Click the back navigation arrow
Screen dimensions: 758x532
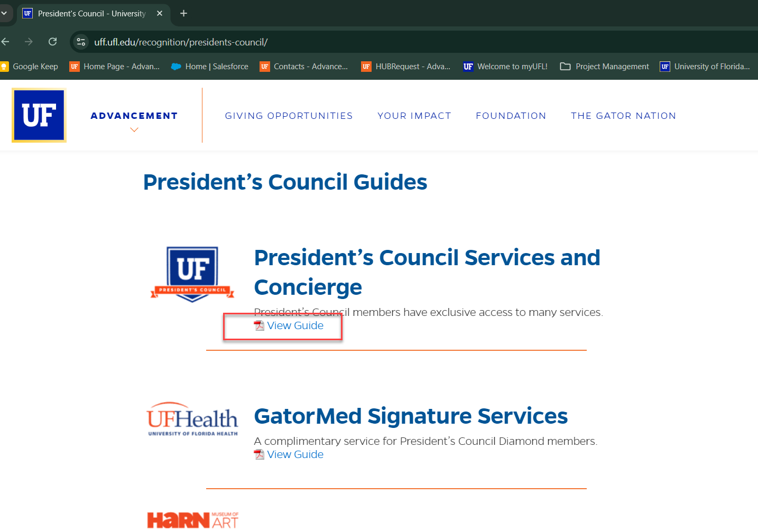(x=6, y=42)
